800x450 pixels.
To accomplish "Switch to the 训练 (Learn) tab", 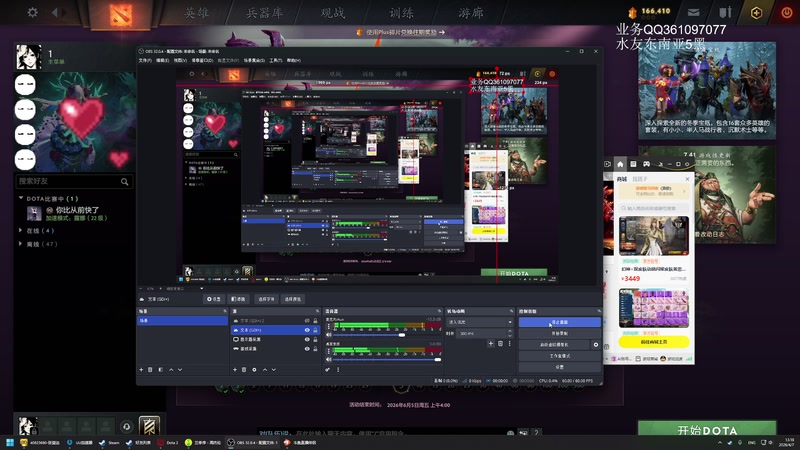I will pos(402,13).
